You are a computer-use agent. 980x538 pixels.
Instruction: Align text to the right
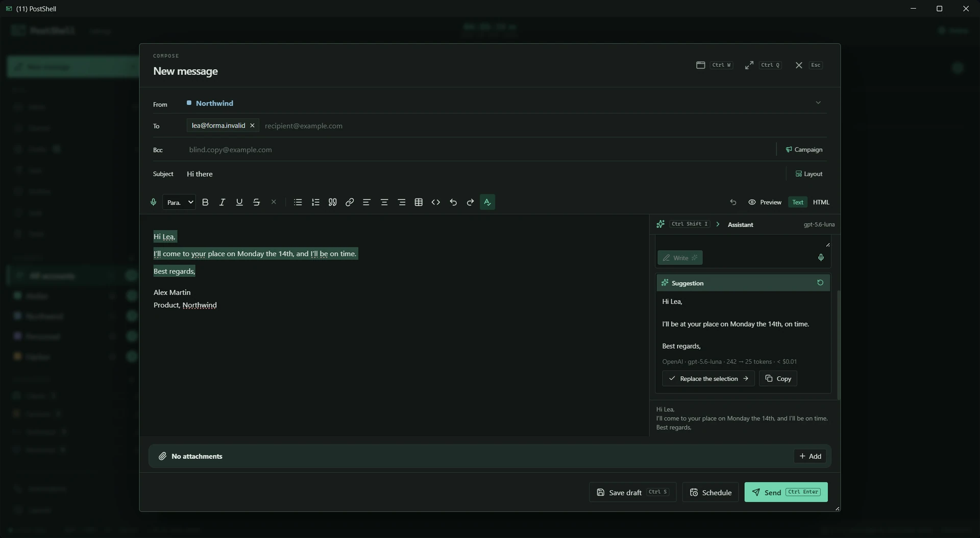point(402,202)
